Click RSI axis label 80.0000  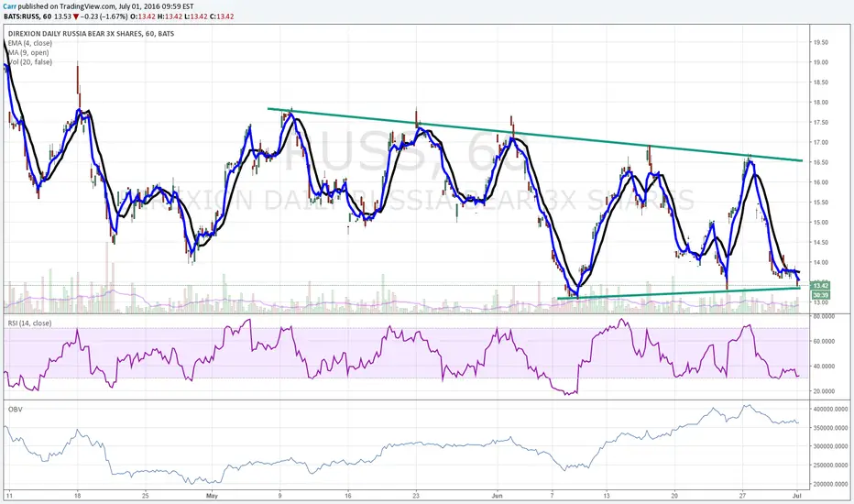(824, 316)
